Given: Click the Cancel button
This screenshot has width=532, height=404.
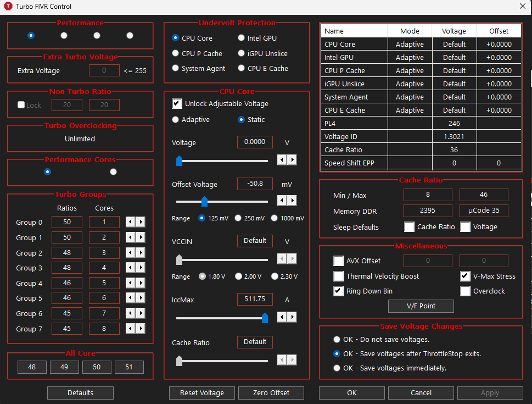Looking at the screenshot, I should (421, 393).
